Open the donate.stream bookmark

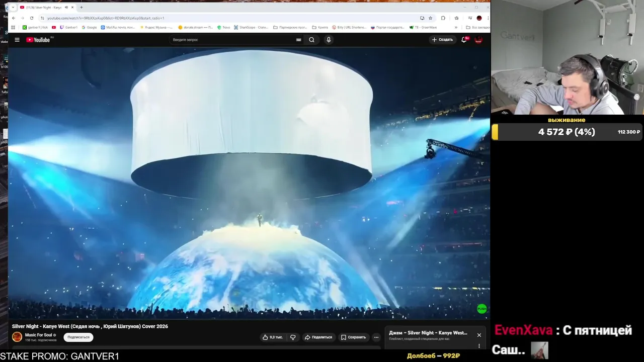coord(195,27)
